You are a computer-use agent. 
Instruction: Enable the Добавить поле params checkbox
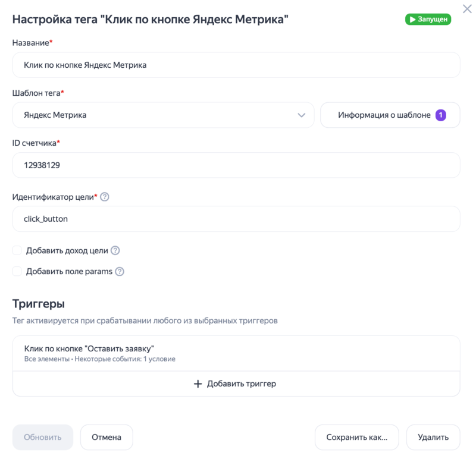(17, 272)
